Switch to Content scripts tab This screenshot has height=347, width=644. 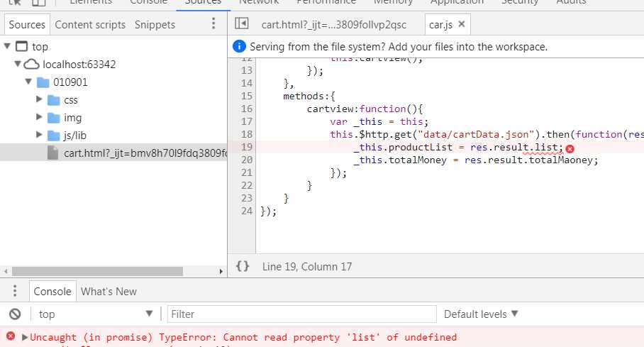[x=90, y=25]
